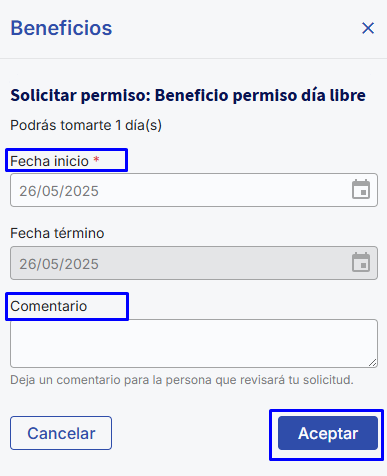387x476 pixels.
Task: Click the helper text below the comment box
Action: pos(182,380)
